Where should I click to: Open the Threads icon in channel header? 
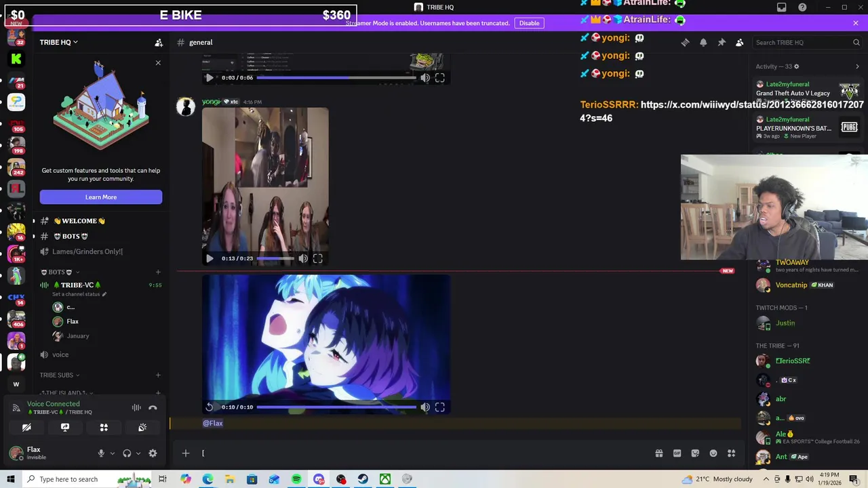tap(685, 42)
